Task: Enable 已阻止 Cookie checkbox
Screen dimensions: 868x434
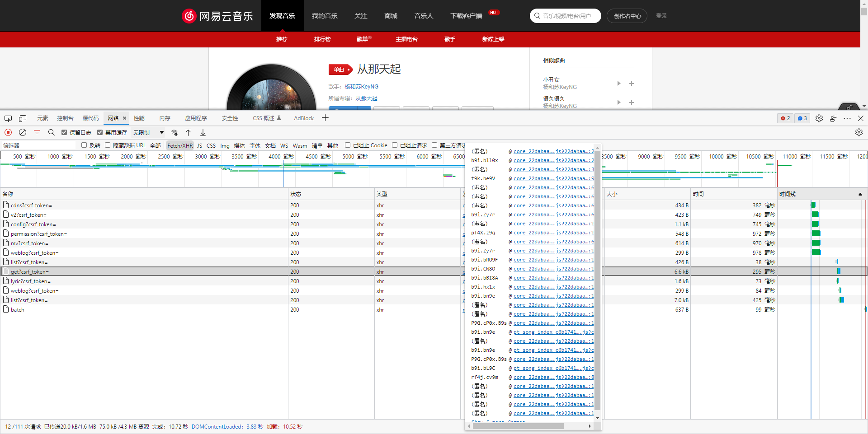Action: [x=348, y=145]
